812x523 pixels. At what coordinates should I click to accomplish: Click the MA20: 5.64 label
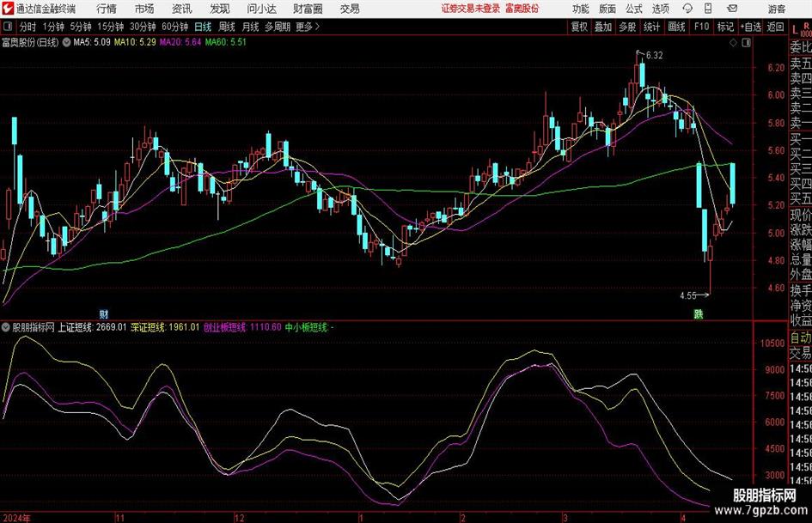180,42
